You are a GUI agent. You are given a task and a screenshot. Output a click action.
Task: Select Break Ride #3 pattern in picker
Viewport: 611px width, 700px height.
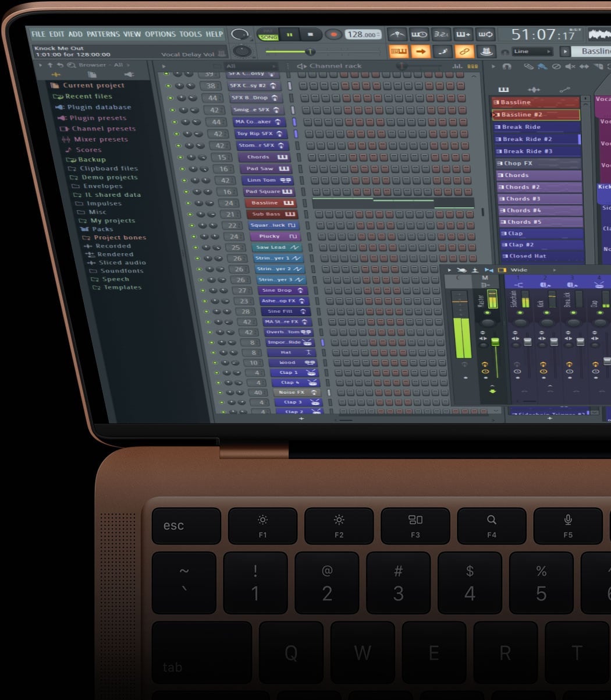(x=537, y=151)
